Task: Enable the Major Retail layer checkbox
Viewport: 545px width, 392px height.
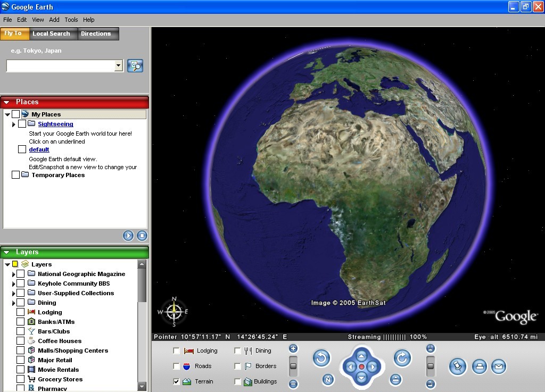Action: (x=21, y=360)
